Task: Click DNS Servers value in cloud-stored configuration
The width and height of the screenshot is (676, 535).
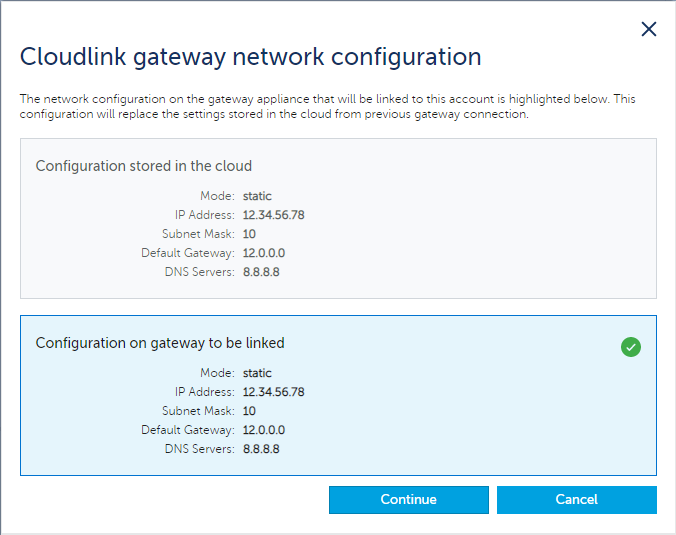Action: 261,272
